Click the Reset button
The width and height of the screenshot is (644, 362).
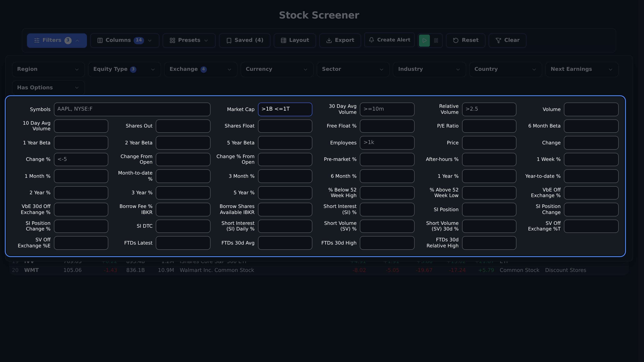tap(465, 40)
